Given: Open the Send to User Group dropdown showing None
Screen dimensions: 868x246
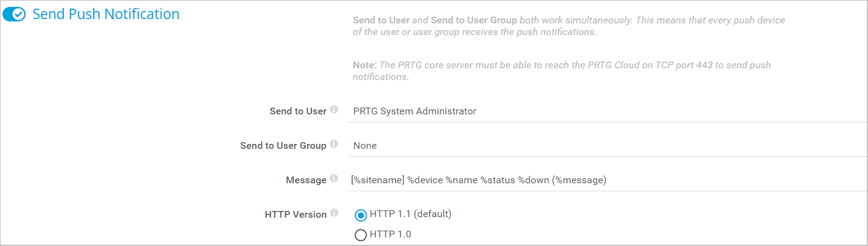Looking at the screenshot, I should [x=605, y=146].
